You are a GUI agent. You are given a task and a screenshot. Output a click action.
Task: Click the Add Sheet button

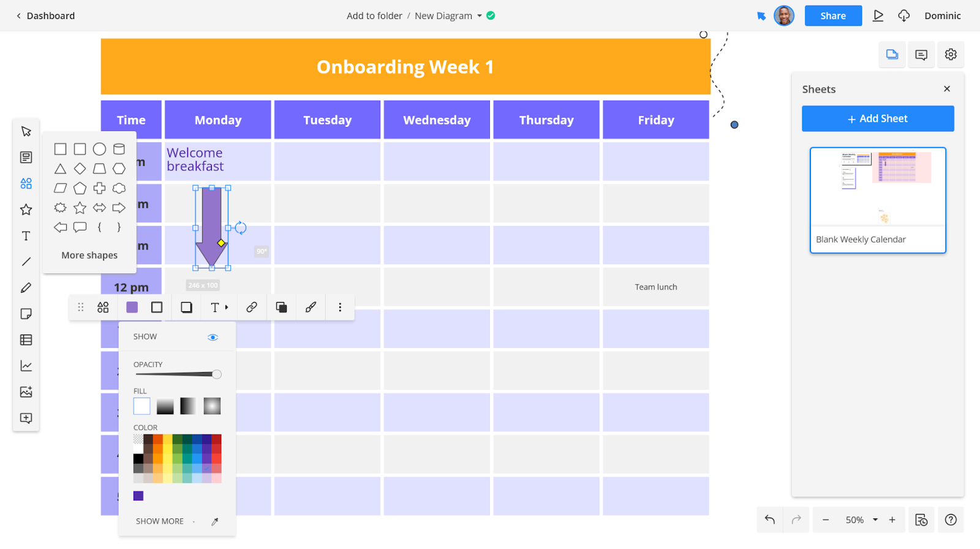(878, 119)
